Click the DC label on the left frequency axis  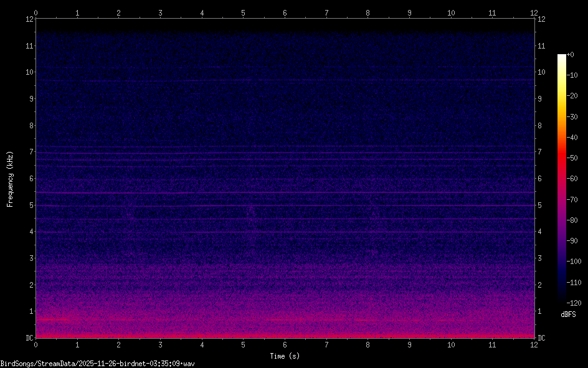tap(28, 338)
